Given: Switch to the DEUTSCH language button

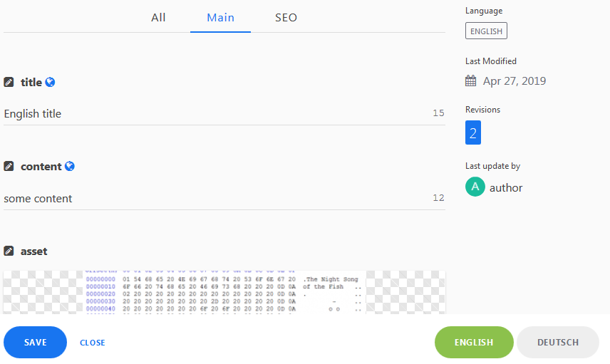Looking at the screenshot, I should (558, 342).
